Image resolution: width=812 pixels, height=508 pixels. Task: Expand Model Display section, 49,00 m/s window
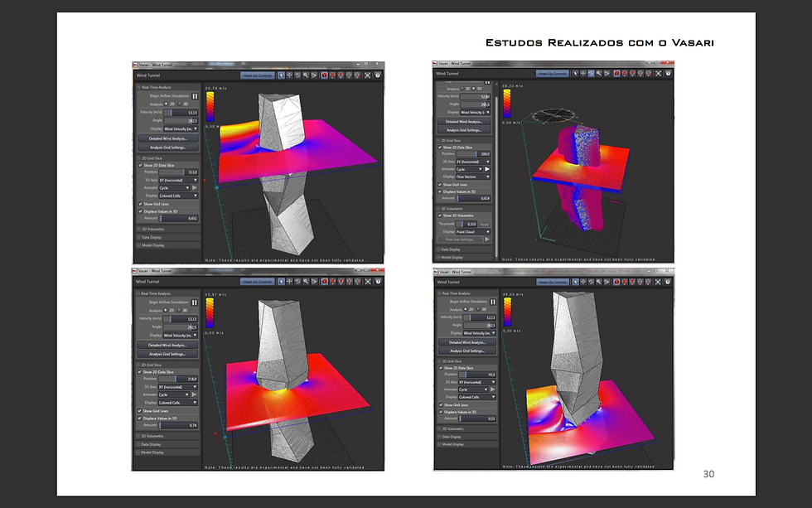[467, 444]
